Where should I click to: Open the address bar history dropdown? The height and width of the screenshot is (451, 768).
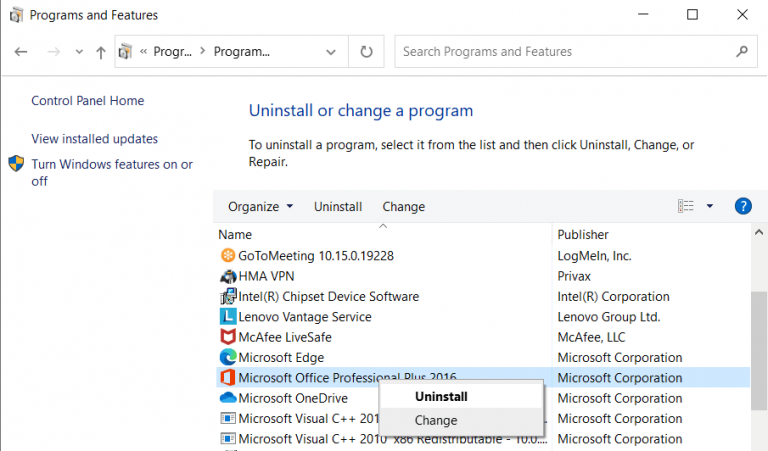point(332,52)
